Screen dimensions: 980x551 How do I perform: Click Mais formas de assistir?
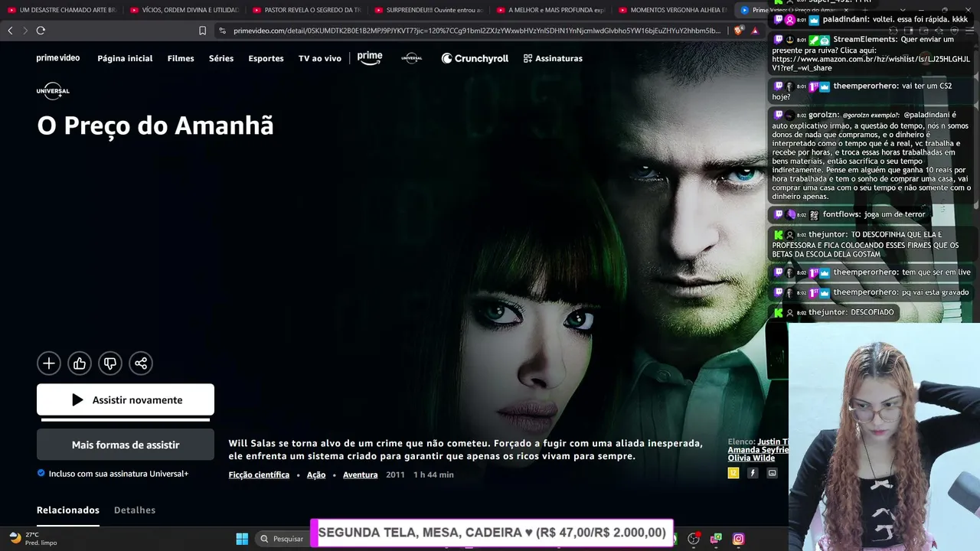point(126,445)
